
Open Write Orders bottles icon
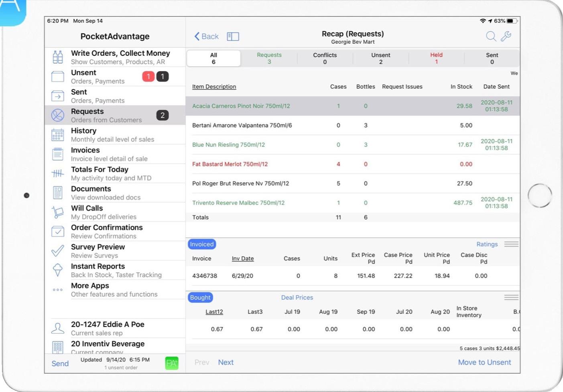click(x=58, y=57)
